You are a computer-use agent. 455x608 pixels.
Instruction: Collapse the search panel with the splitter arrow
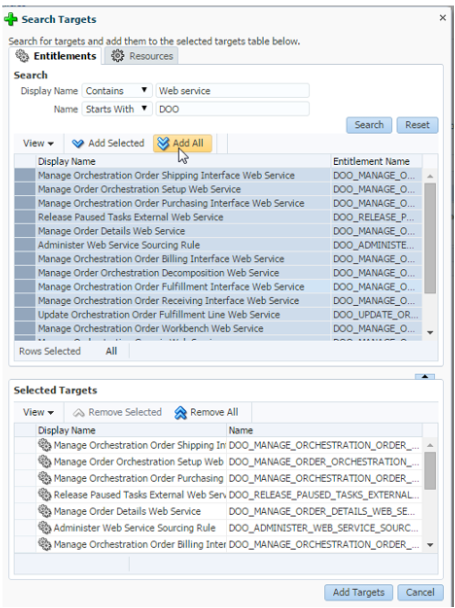tap(425, 377)
